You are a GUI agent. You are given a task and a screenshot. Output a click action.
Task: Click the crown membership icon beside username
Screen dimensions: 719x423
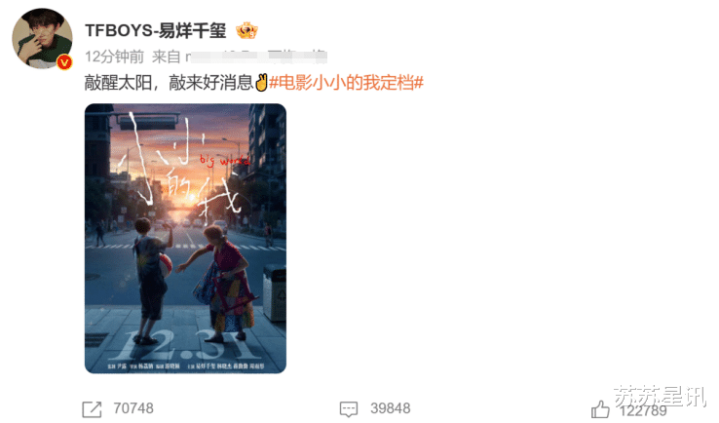click(247, 31)
